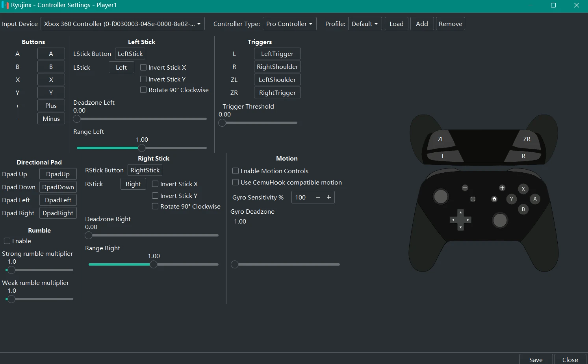Click the A face button on the controller image
This screenshot has width=588, height=364.
pyautogui.click(x=535, y=199)
